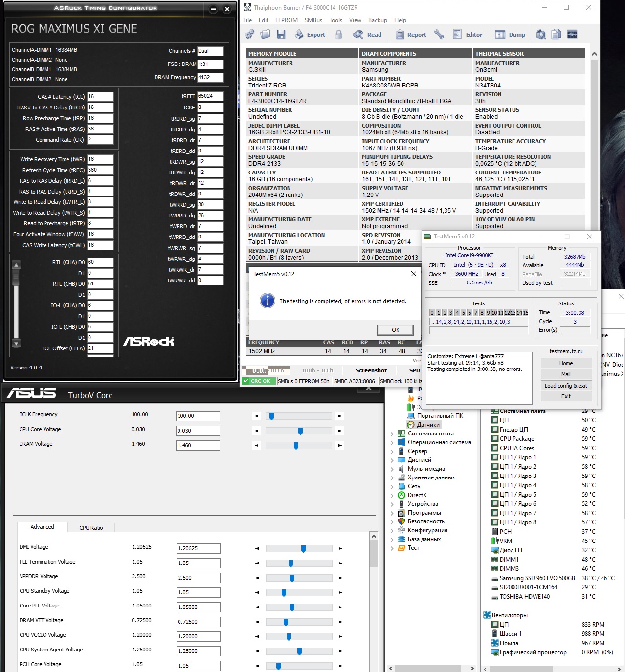Click the open folder icon in Thaiphoon Burner toolbar

click(265, 34)
